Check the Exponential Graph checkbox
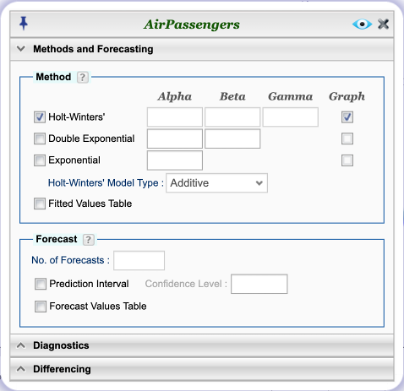 tap(347, 160)
